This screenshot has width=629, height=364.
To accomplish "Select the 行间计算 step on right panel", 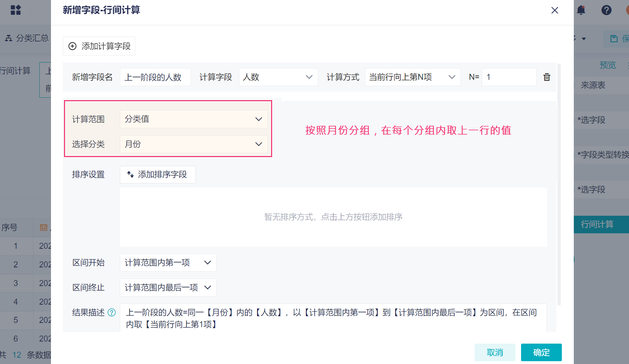I will click(597, 225).
